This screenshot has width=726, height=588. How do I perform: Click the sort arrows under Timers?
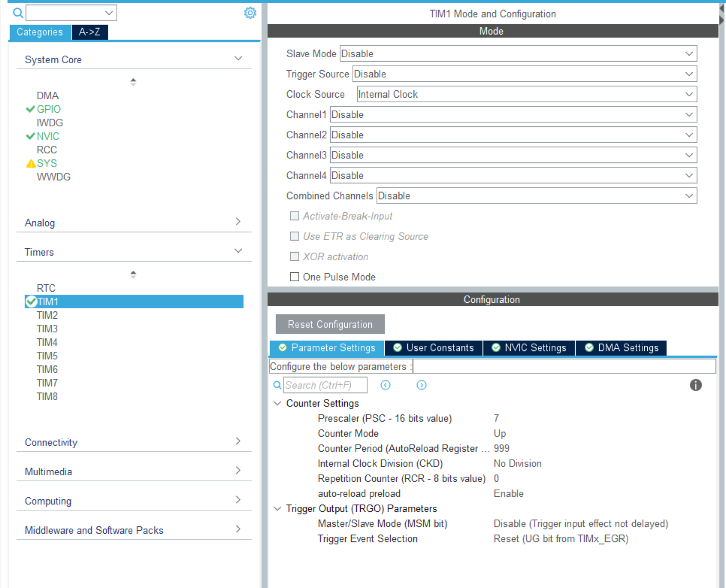pyautogui.click(x=133, y=274)
